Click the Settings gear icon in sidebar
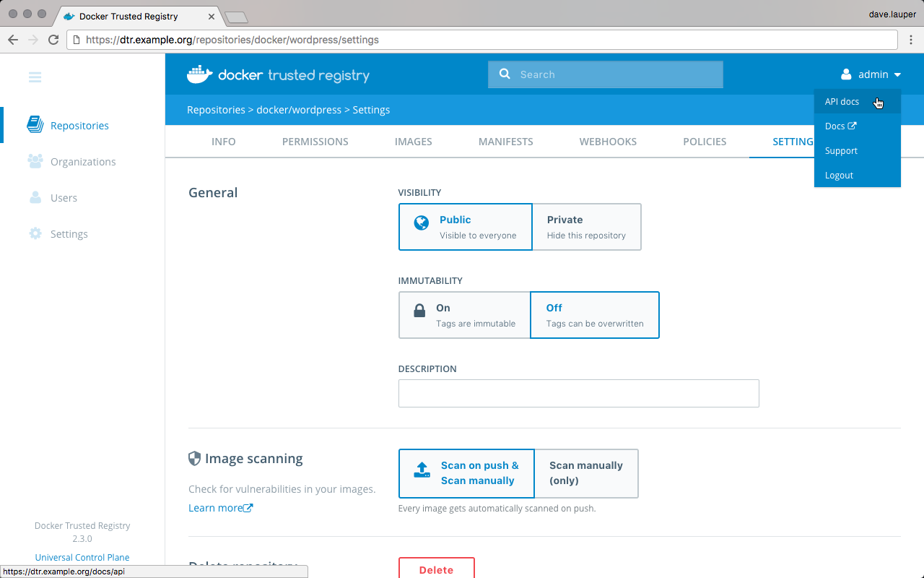This screenshot has height=578, width=924. pos(35,233)
